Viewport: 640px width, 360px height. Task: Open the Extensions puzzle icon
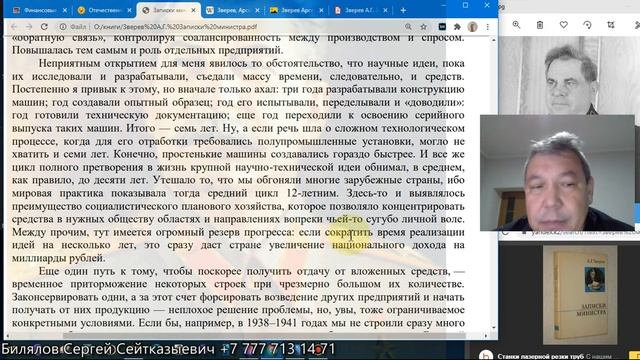pyautogui.click(x=457, y=27)
